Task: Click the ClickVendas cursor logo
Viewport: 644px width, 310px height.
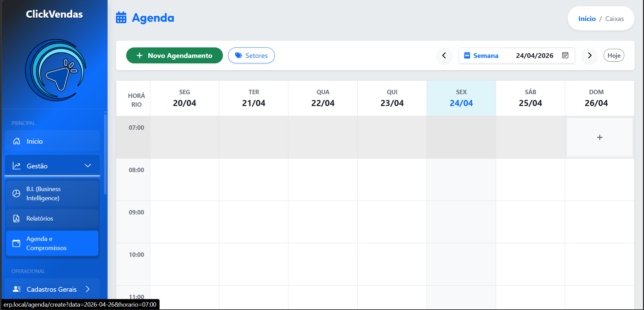Action: coord(56,70)
